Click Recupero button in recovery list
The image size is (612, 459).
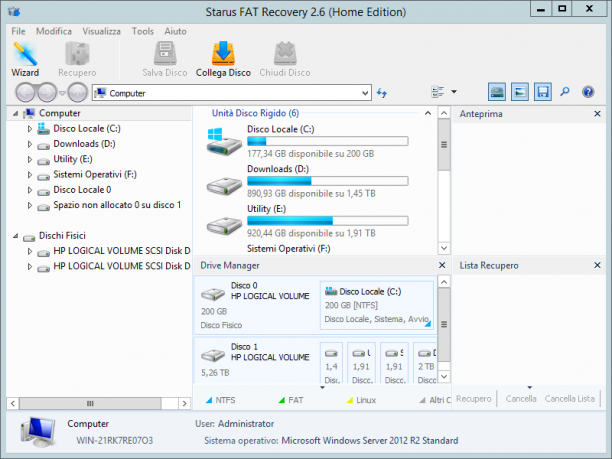tap(473, 399)
